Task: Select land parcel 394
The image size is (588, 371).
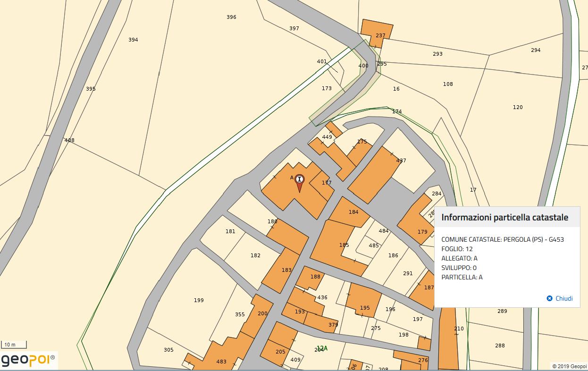Action: (133, 40)
